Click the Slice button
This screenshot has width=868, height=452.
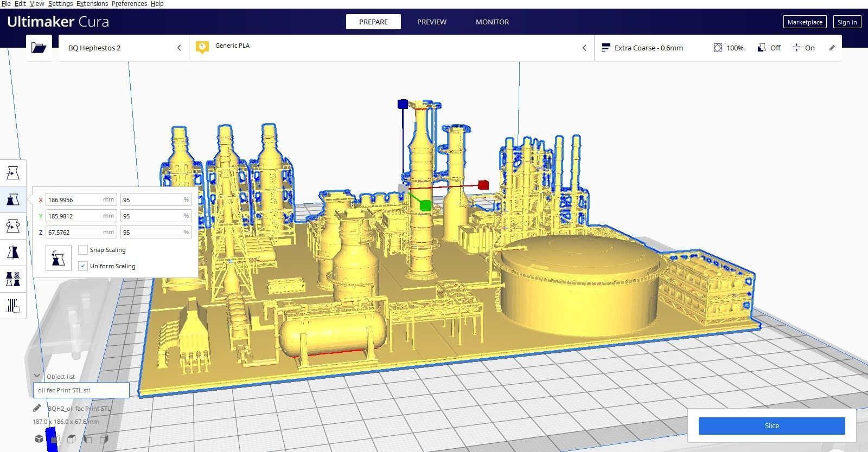(x=771, y=426)
